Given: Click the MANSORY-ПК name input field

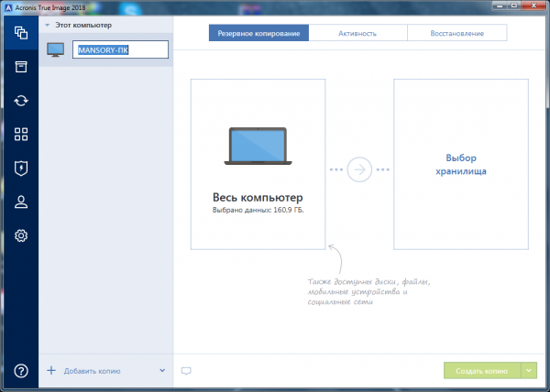Looking at the screenshot, I should [121, 50].
